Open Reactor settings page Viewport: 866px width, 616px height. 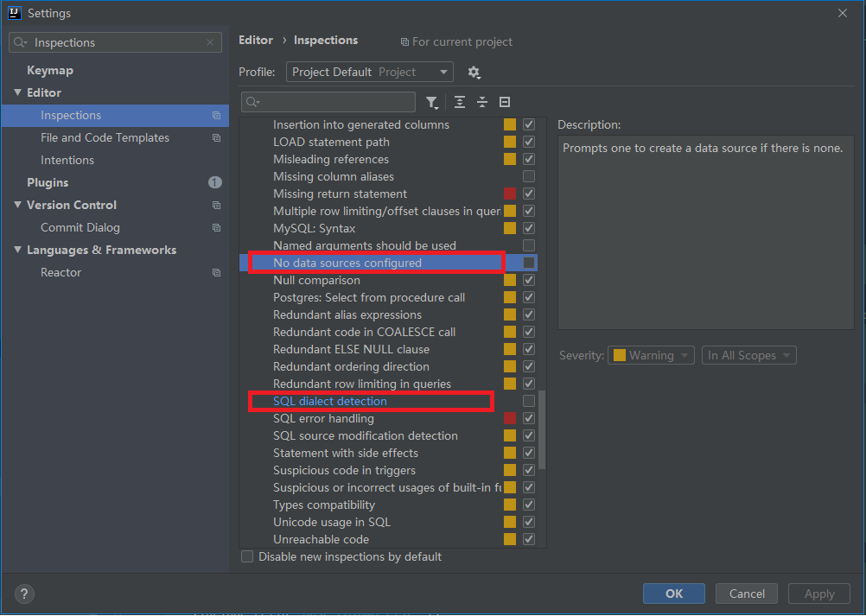(60, 273)
